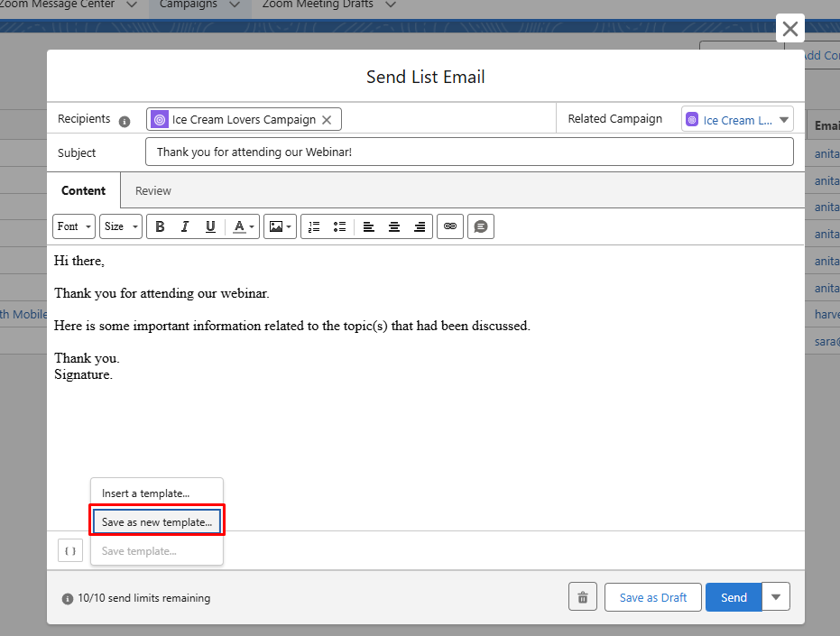The width and height of the screenshot is (840, 636).
Task: Open the Font dropdown
Action: (x=74, y=226)
